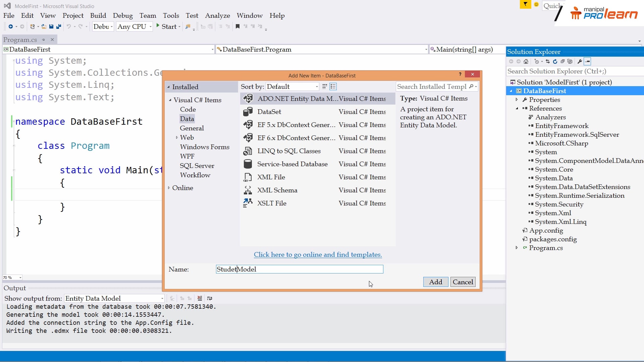Click Clear All icon in Output panel
The image size is (644, 362).
pos(200,298)
